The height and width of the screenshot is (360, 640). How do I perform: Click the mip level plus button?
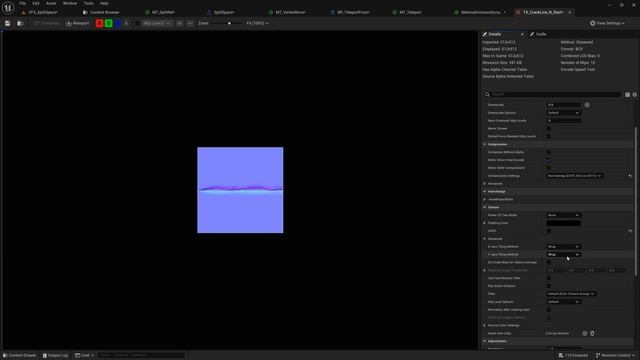[x=180, y=23]
